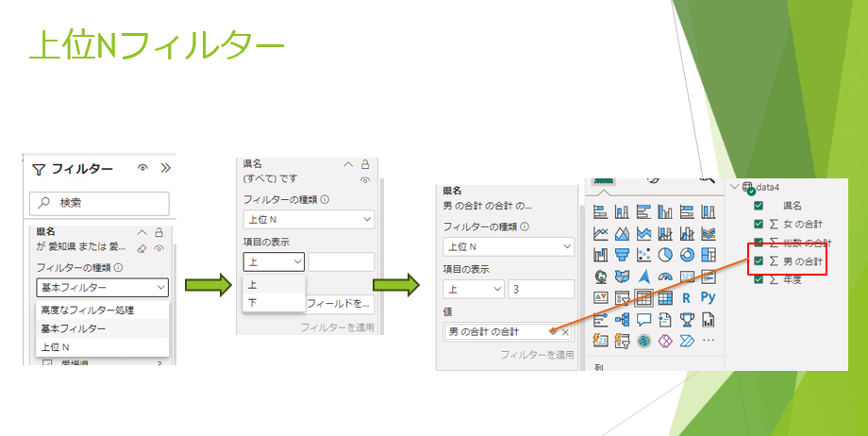Viewport: 868px width, 436px height.
Task: Select the ribbon chart visual
Action: click(x=708, y=233)
